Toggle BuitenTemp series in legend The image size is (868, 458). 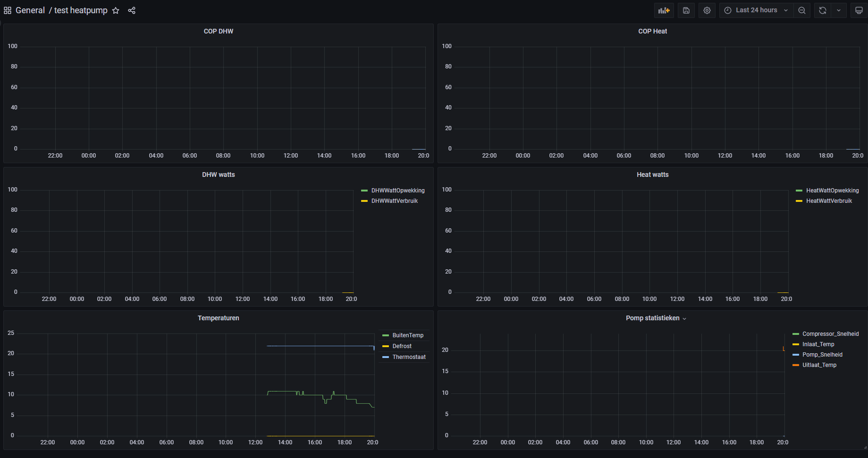point(407,335)
